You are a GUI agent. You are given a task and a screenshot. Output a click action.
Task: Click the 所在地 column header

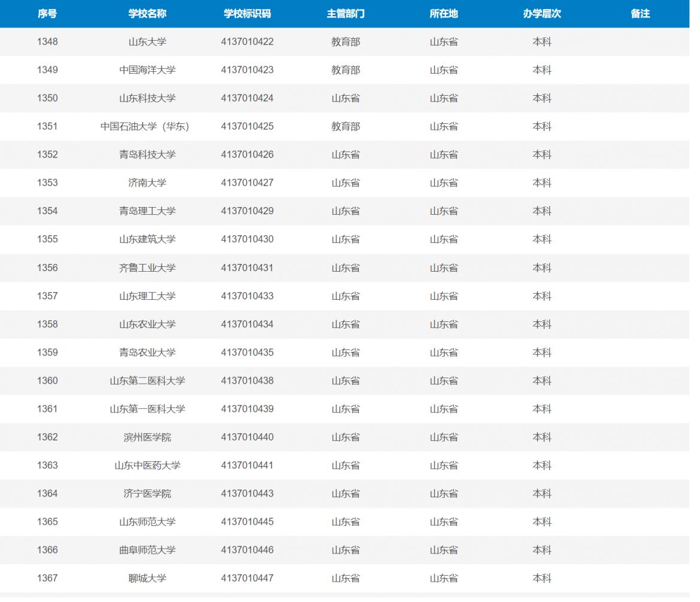tap(444, 14)
